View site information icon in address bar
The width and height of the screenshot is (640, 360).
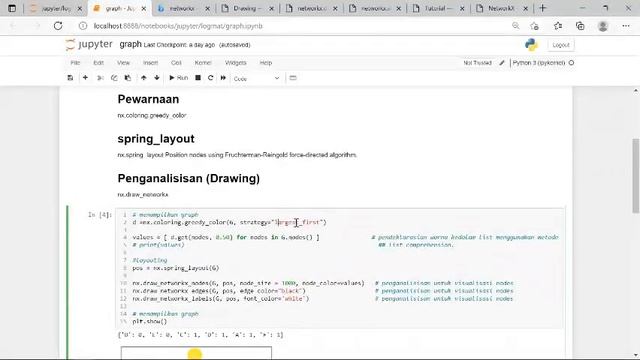pyautogui.click(x=83, y=26)
